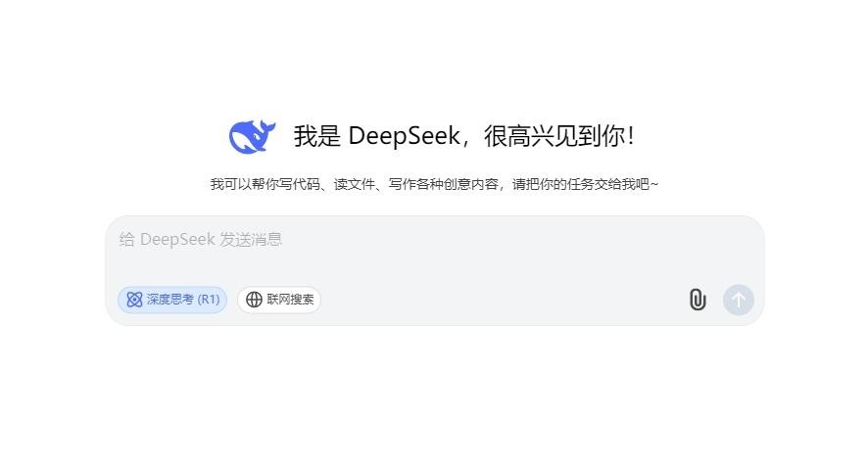Click the blue DeepSeek whale logo
This screenshot has width=868, height=466.
[252, 136]
